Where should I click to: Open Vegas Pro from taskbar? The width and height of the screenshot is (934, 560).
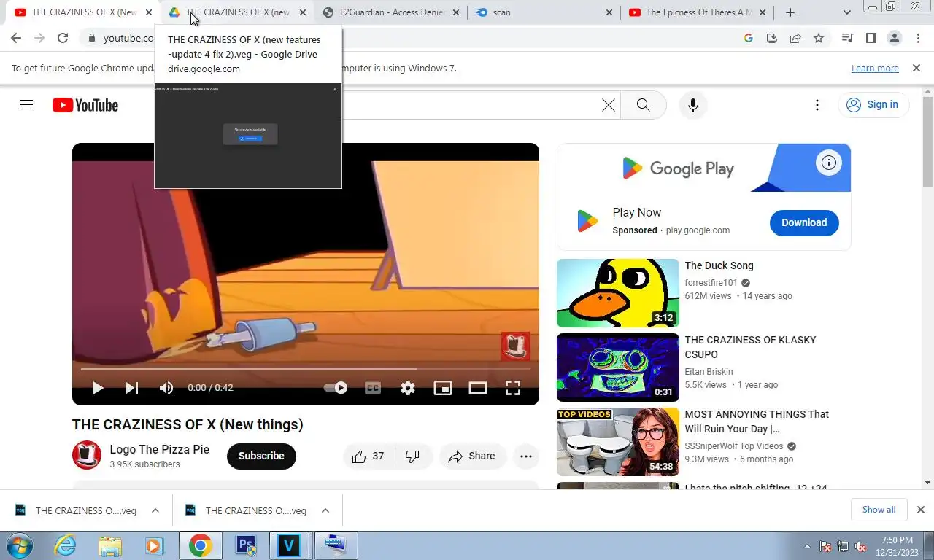click(x=290, y=545)
